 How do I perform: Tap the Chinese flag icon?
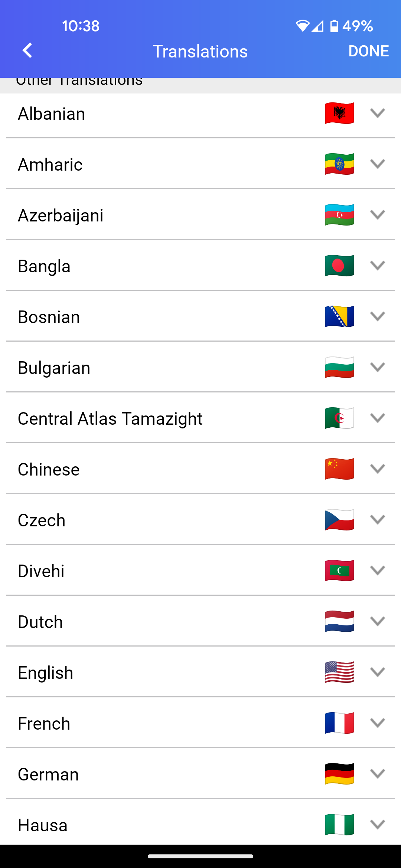pyautogui.click(x=339, y=469)
